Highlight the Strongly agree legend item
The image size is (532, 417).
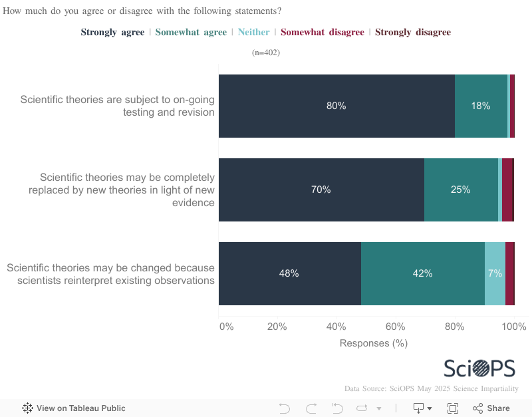[112, 33]
